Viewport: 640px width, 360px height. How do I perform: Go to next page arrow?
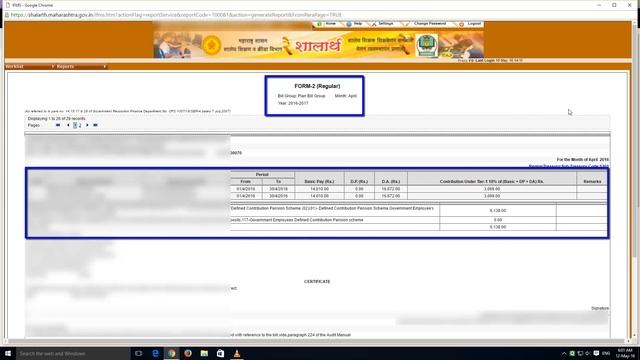click(87, 125)
